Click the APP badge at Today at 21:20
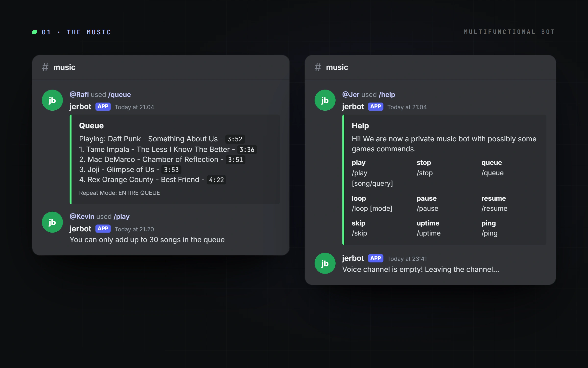This screenshot has height=368, width=588. (103, 229)
